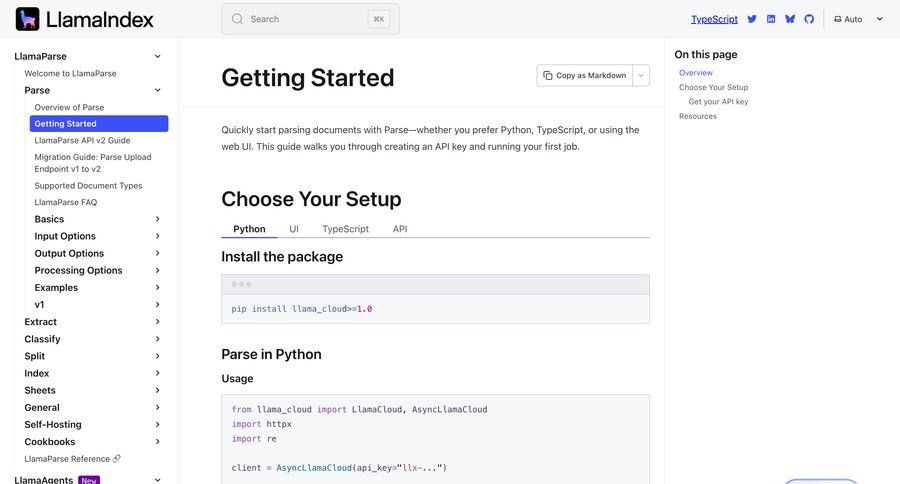The height and width of the screenshot is (484, 900).
Task: Expand the Classify section
Action: click(x=157, y=339)
